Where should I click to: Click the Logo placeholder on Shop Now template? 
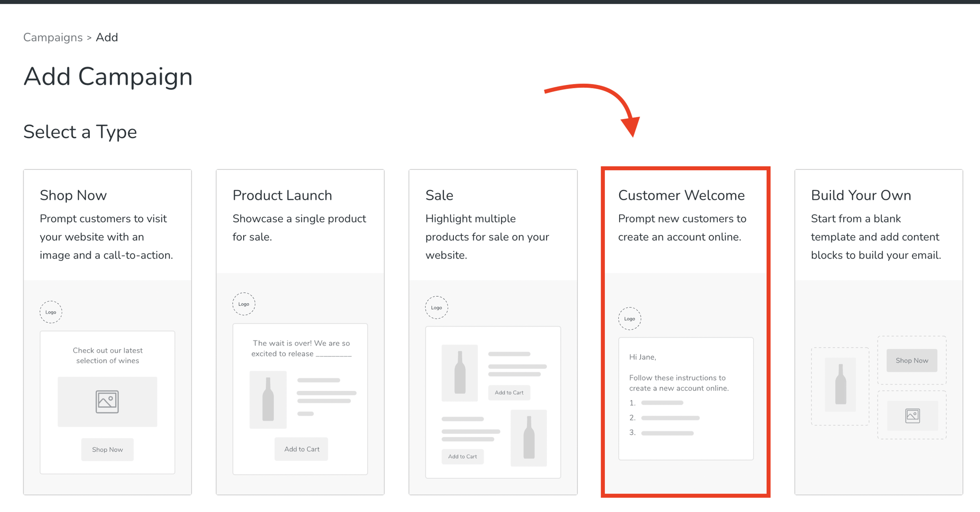pos(50,312)
